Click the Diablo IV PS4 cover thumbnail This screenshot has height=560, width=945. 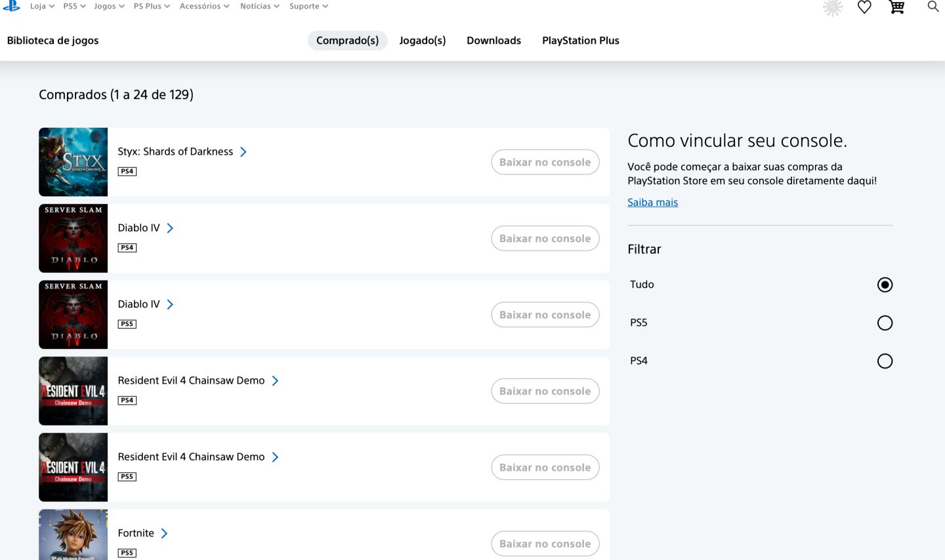[73, 239]
